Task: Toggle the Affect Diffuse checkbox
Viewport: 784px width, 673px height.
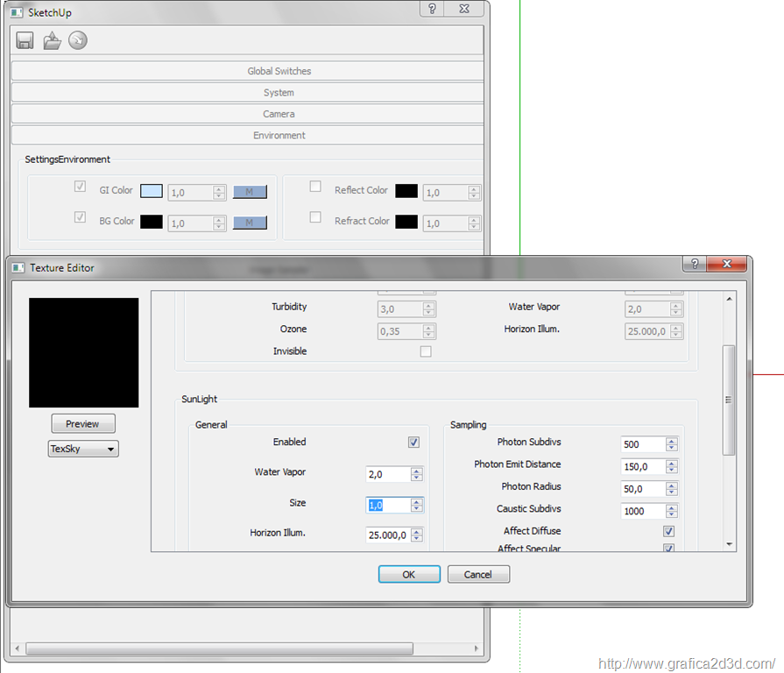Action: [669, 531]
